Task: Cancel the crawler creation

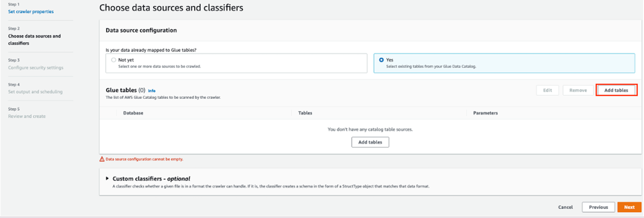Action: [x=565, y=207]
